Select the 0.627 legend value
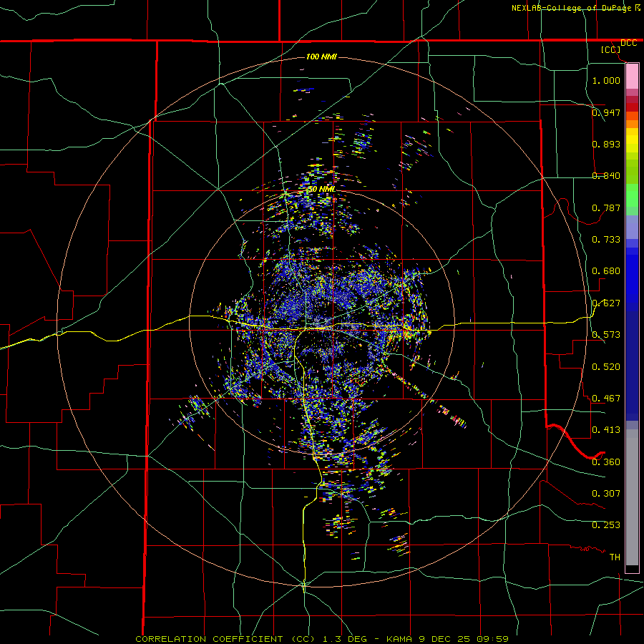Screen dimensions: 644x644 tap(606, 303)
